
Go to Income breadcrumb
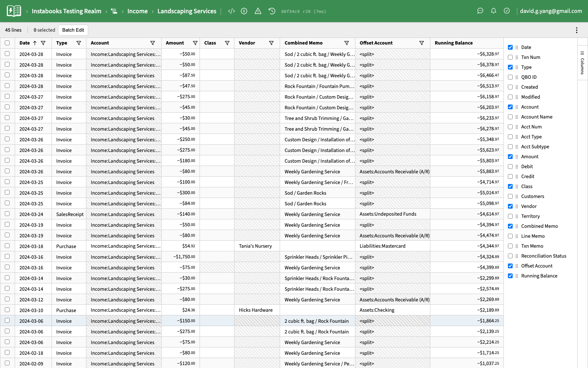pos(137,11)
